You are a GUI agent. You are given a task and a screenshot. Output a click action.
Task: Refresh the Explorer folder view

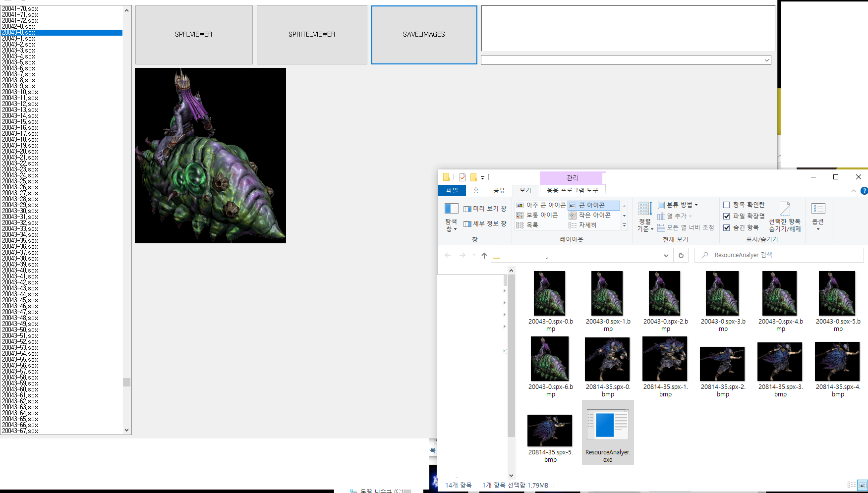coord(681,255)
